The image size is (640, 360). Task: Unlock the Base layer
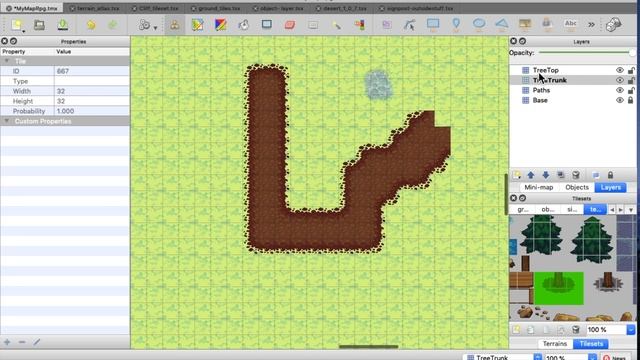click(631, 100)
